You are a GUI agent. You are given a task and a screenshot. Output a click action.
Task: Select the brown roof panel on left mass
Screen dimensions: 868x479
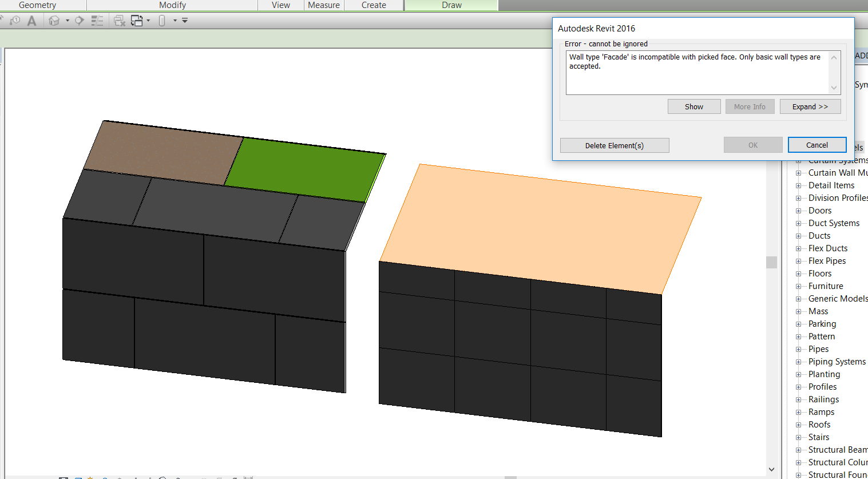163,153
